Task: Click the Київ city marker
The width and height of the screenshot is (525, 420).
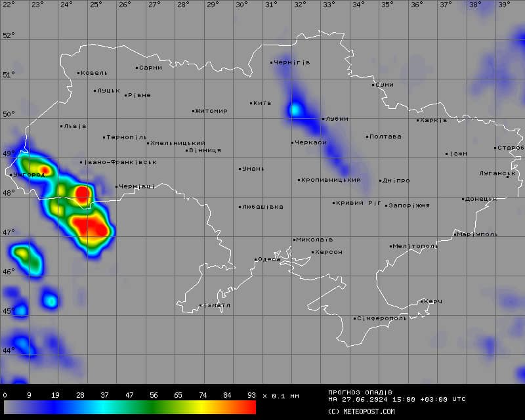Action: (x=251, y=103)
